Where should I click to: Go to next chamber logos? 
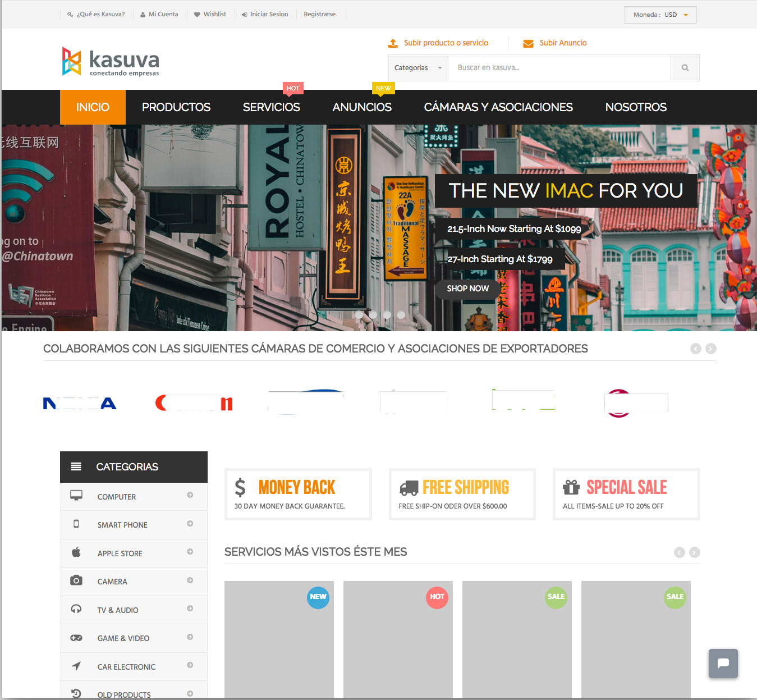(x=711, y=349)
